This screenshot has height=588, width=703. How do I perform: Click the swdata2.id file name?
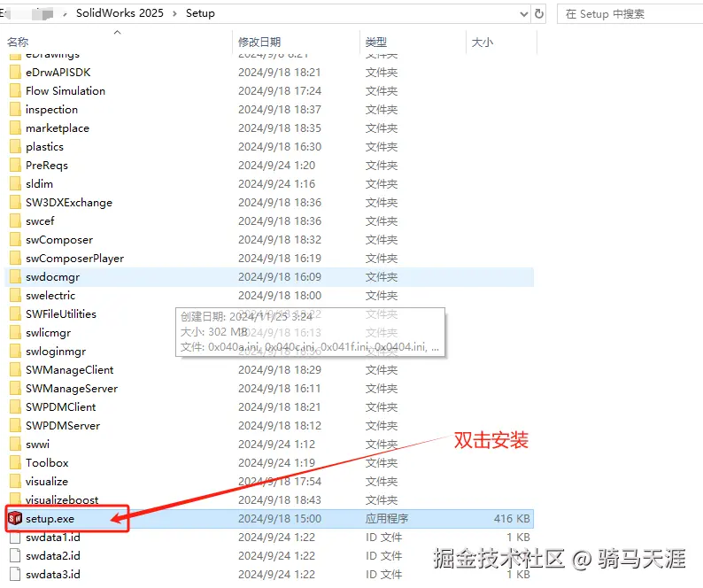coord(53,556)
